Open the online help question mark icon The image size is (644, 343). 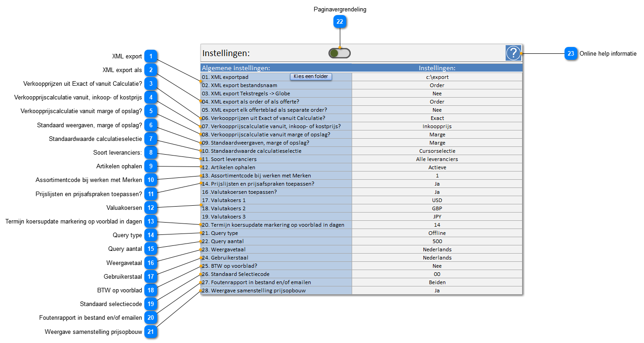click(513, 53)
